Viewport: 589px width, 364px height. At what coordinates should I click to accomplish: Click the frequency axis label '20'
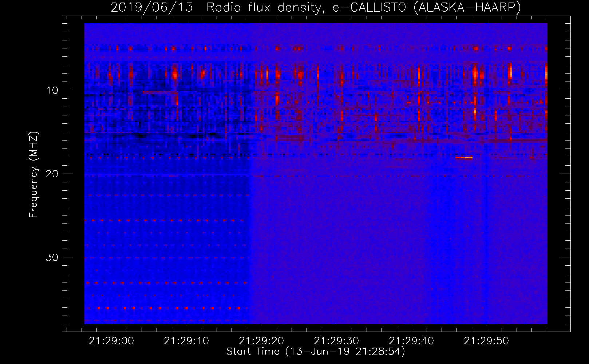52,174
